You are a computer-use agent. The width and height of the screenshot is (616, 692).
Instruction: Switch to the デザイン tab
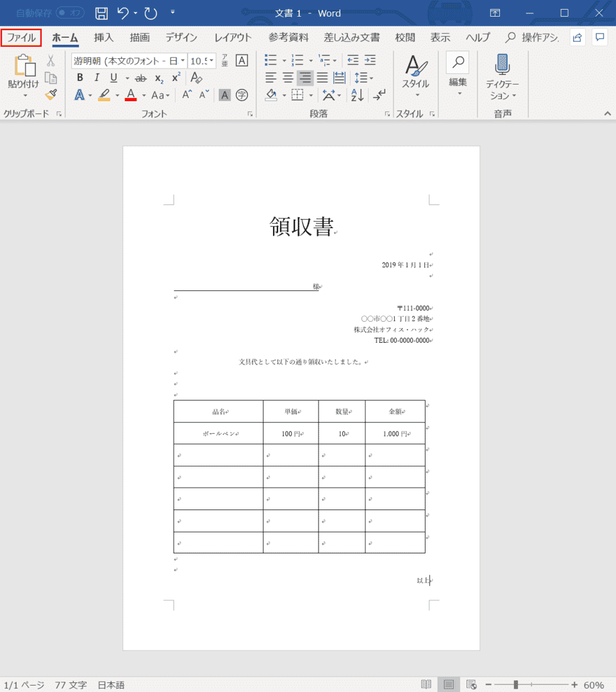(181, 38)
